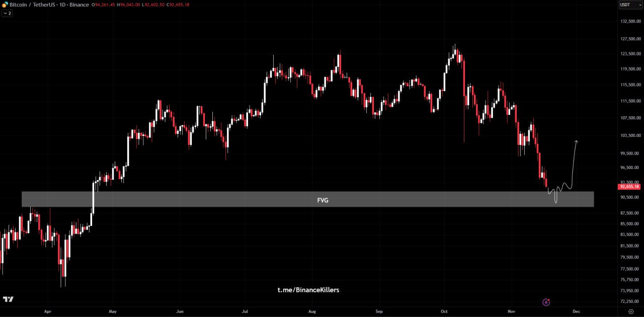Click the Bitcoin coin logo icon

(x=5, y=5)
